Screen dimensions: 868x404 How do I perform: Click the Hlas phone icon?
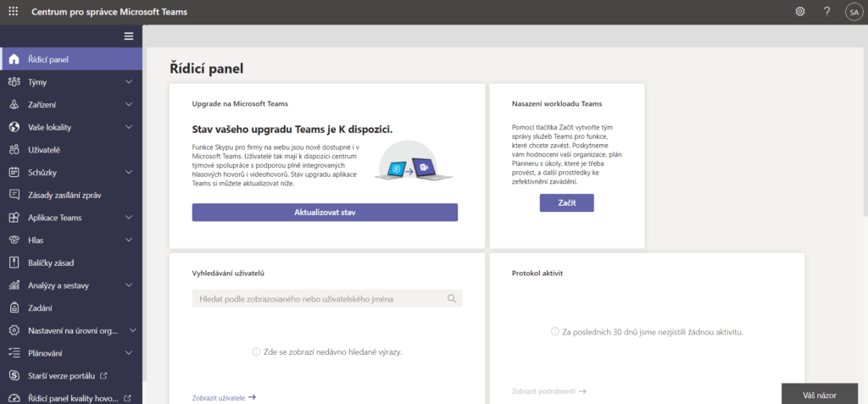click(x=14, y=241)
